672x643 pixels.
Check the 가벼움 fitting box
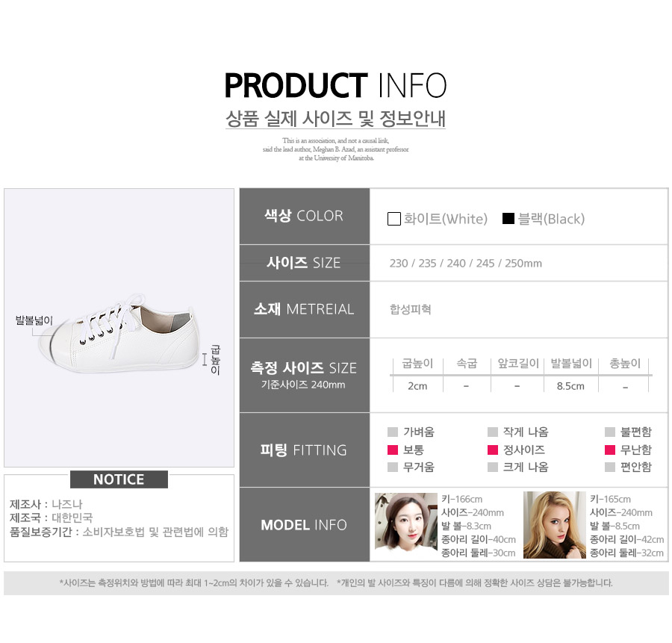(393, 432)
